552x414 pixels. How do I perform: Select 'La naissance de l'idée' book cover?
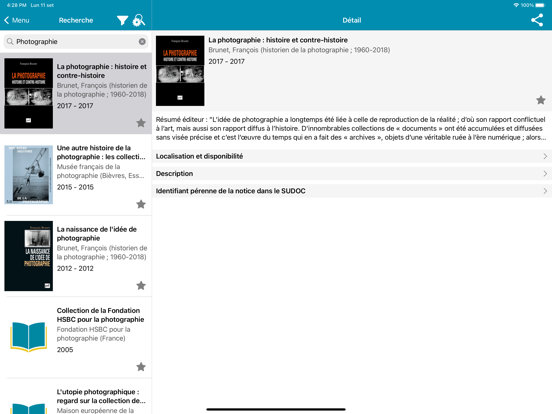point(29,256)
